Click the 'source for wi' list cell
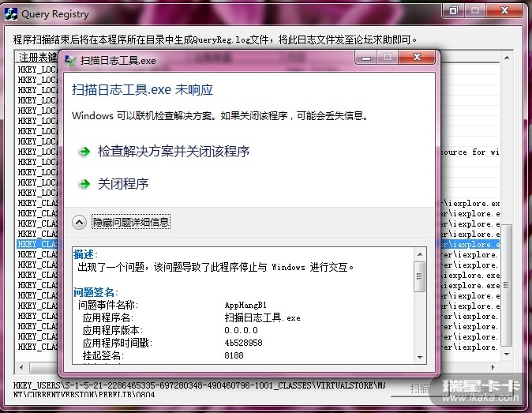The image size is (532, 413). coord(470,152)
